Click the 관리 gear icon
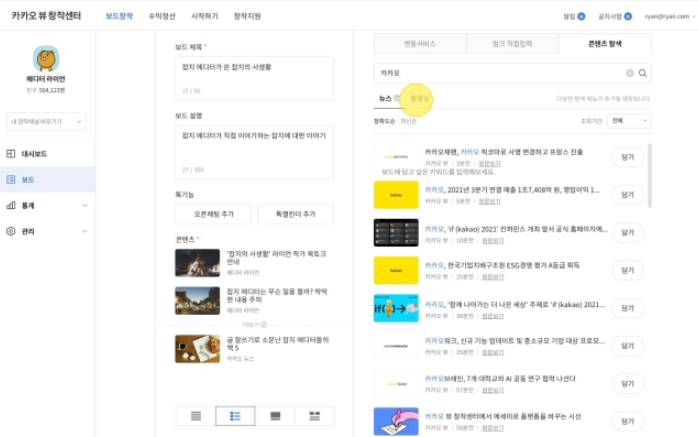This screenshot has width=699, height=437. [x=11, y=231]
